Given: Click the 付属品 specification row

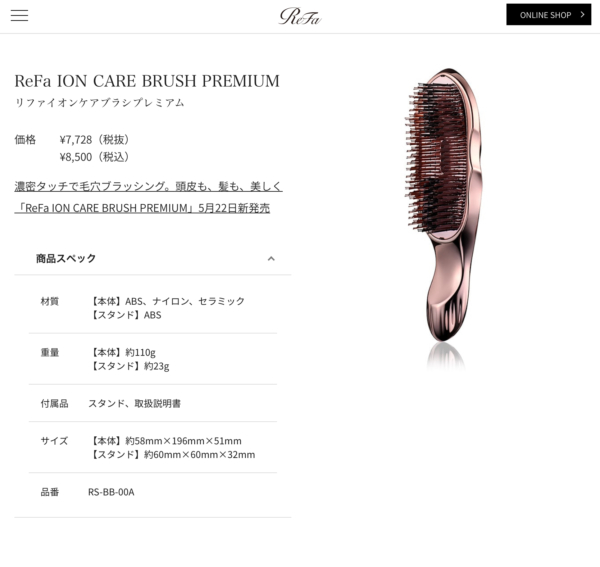Looking at the screenshot, I should [153, 403].
